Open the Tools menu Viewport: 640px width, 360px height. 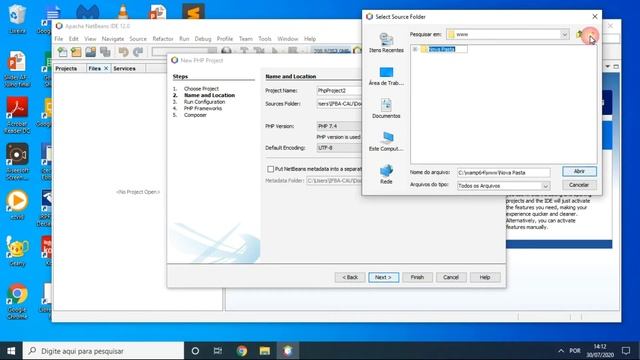coord(264,39)
